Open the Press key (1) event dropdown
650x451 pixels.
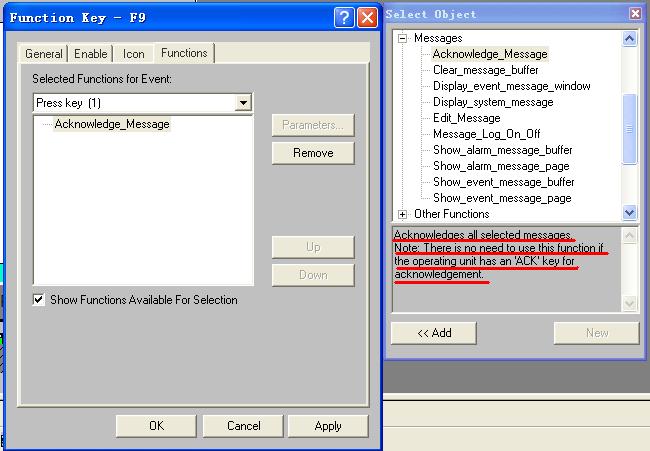pyautogui.click(x=243, y=103)
